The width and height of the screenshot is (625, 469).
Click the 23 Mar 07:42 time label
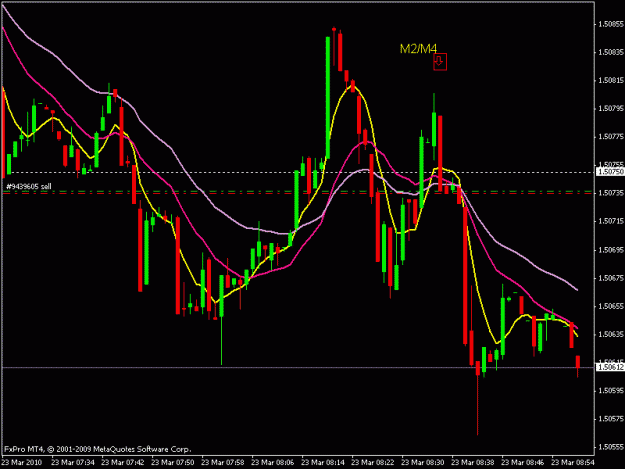tap(123, 462)
